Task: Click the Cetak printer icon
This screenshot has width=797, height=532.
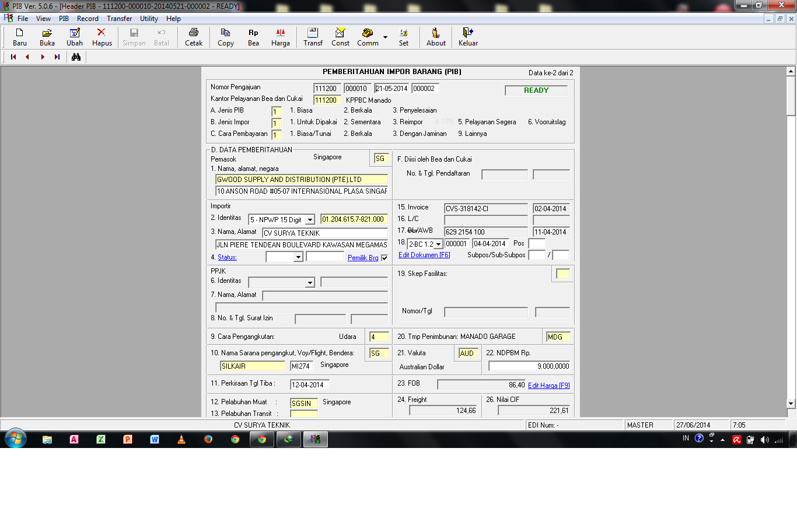Action: 194,33
